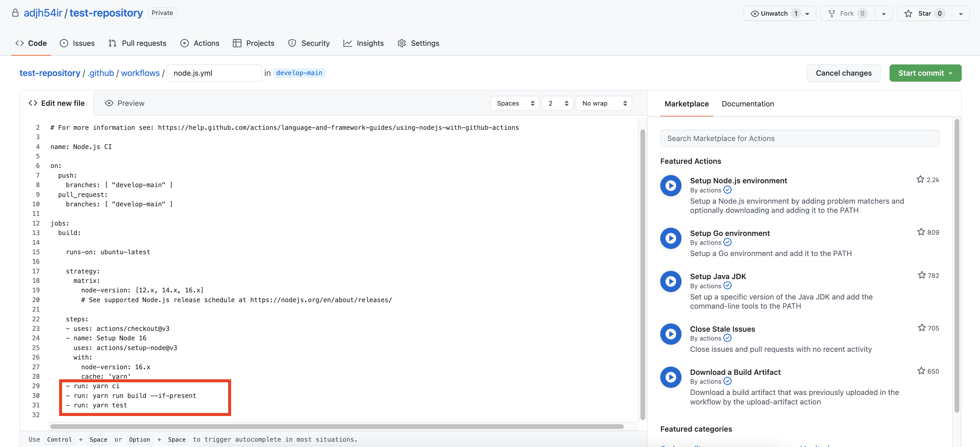Click the Setup Node.js environment action icon
980x447 pixels.
[670, 186]
